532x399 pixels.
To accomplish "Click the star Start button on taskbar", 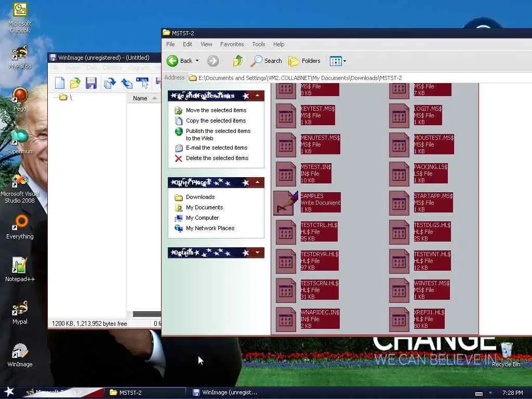I will 9,392.
